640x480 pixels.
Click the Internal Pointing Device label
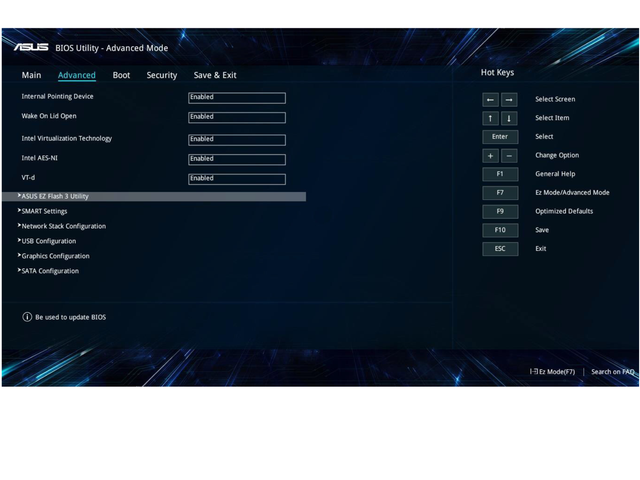[58, 96]
